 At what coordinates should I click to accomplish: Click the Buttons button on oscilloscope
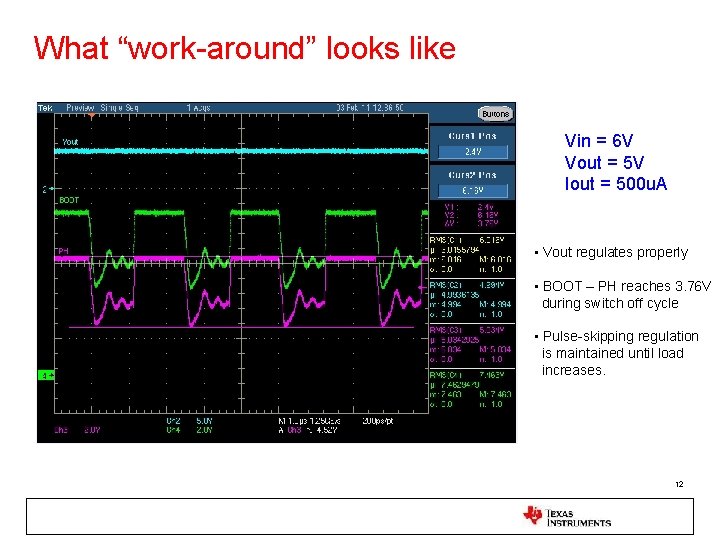495,114
